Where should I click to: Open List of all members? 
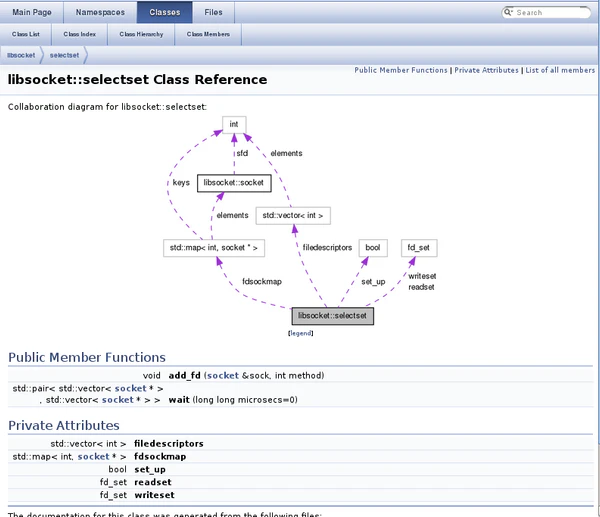560,71
